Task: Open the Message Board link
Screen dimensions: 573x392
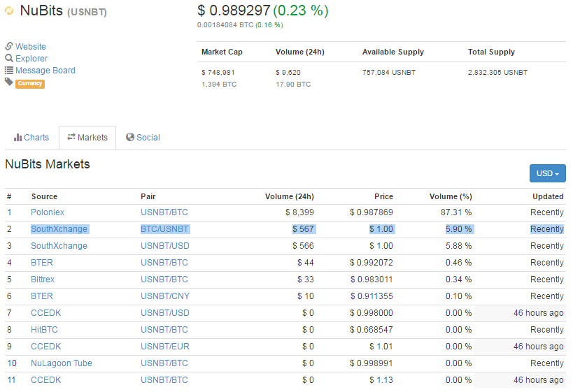Action: (45, 70)
